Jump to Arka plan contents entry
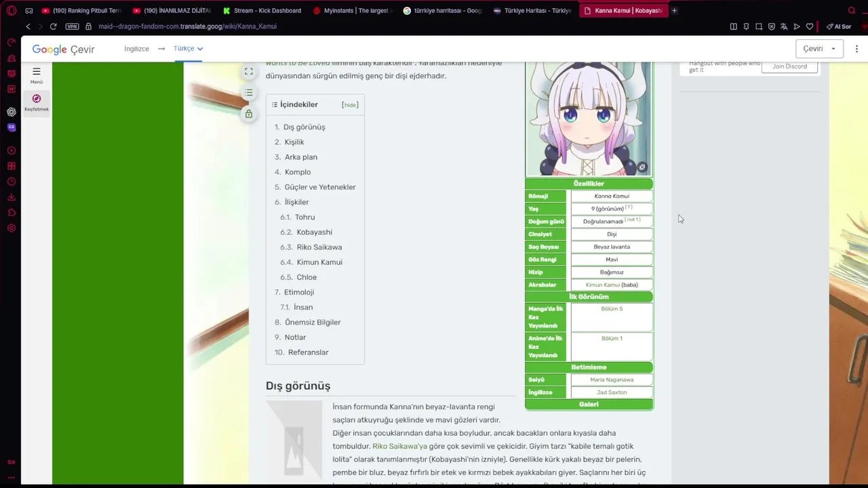868x488 pixels. [301, 157]
